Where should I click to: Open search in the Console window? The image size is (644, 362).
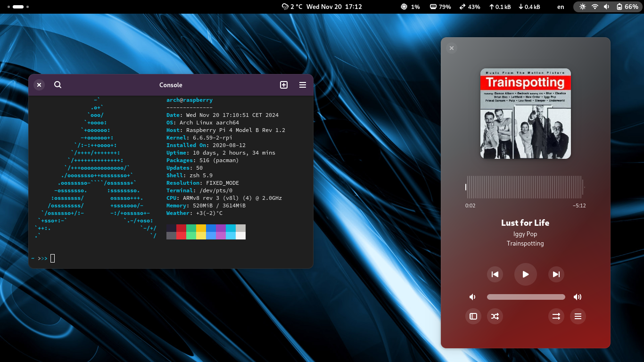[x=58, y=85]
